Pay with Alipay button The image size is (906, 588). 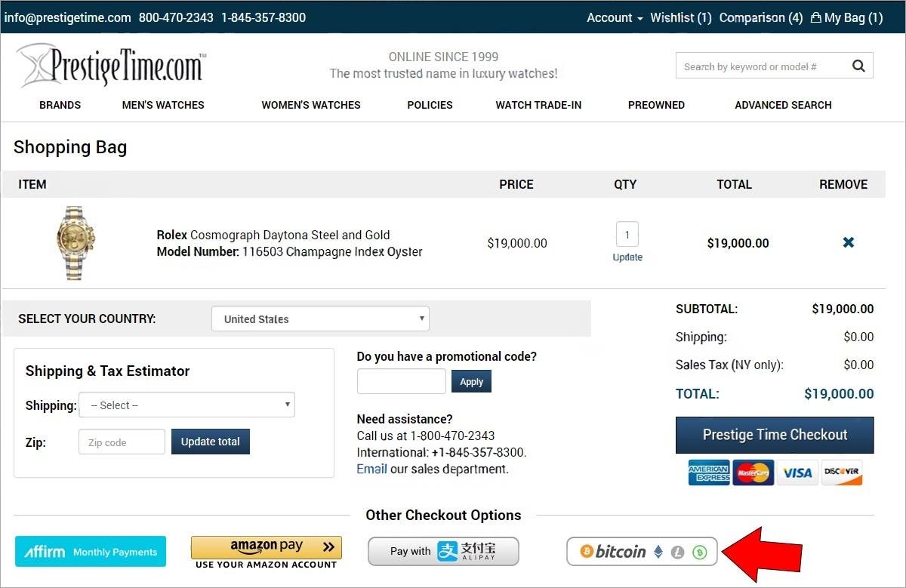pyautogui.click(x=443, y=552)
